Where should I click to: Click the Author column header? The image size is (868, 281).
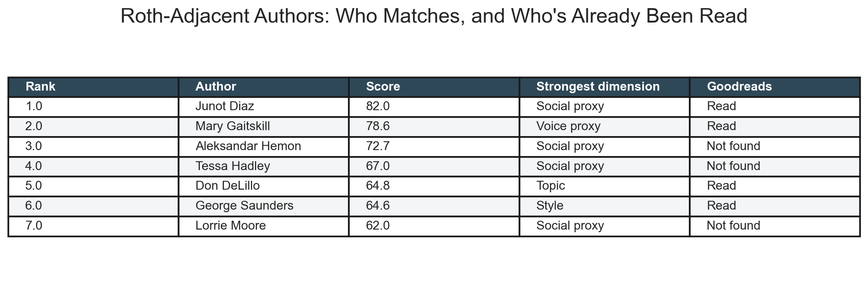(x=215, y=87)
